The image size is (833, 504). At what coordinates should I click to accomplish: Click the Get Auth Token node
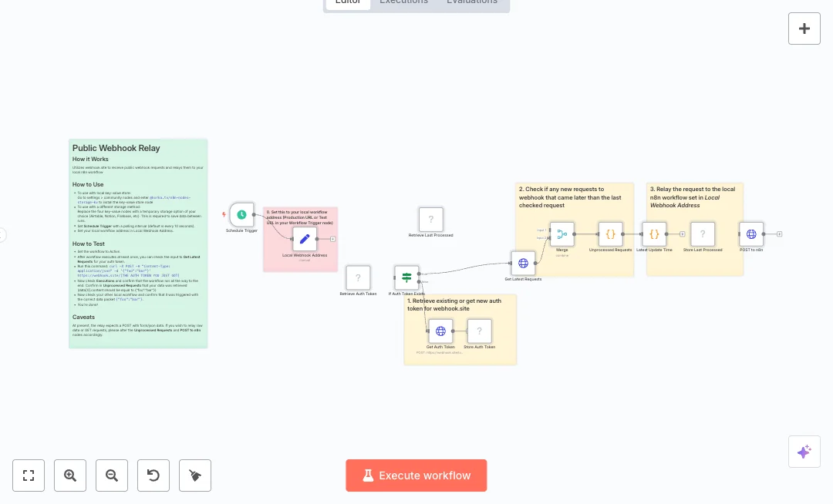coord(440,331)
